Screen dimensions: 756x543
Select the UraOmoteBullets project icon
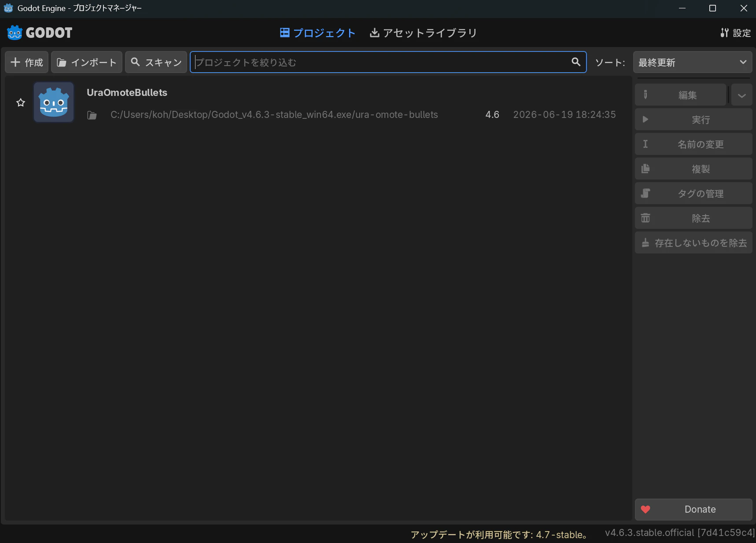54,102
